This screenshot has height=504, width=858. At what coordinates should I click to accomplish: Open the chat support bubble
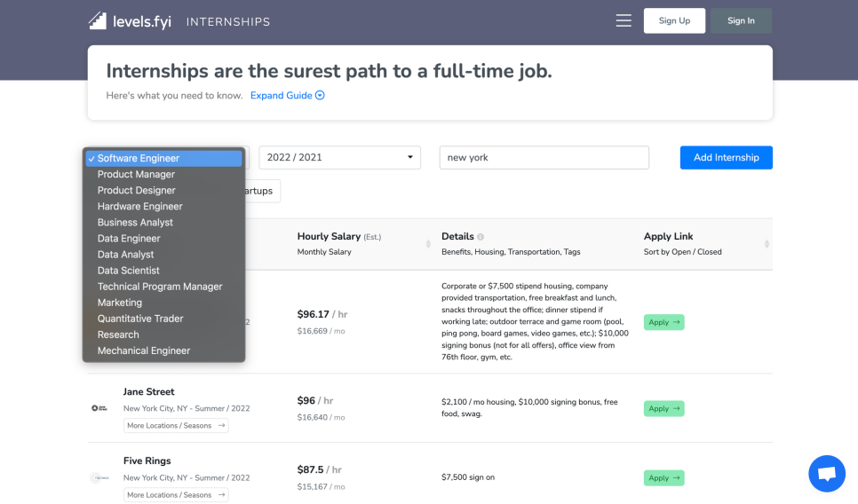(826, 473)
